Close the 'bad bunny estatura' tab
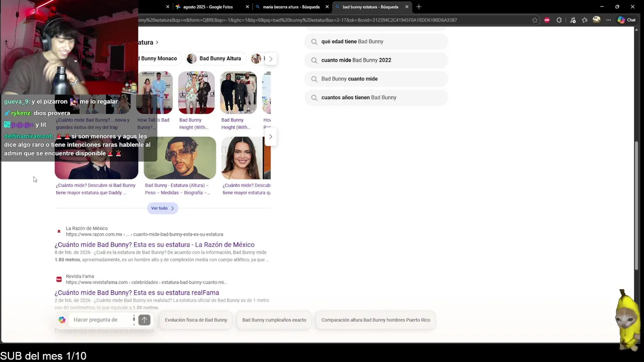 pos(407,7)
